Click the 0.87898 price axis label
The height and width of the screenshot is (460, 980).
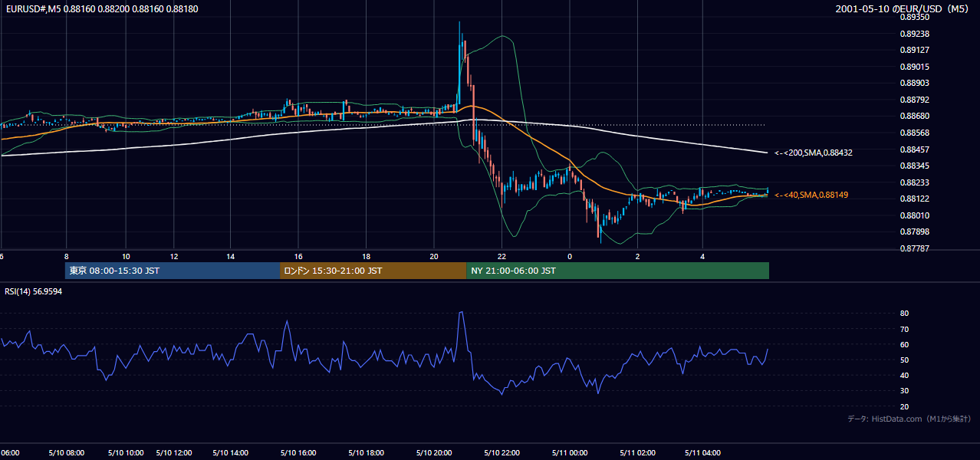[914, 232]
